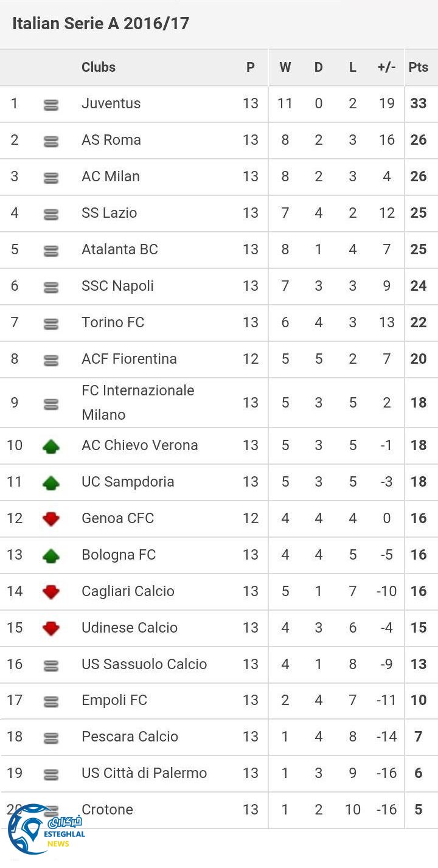
Task: Click the green up arrow beside Bologna FC
Action: coord(51,556)
